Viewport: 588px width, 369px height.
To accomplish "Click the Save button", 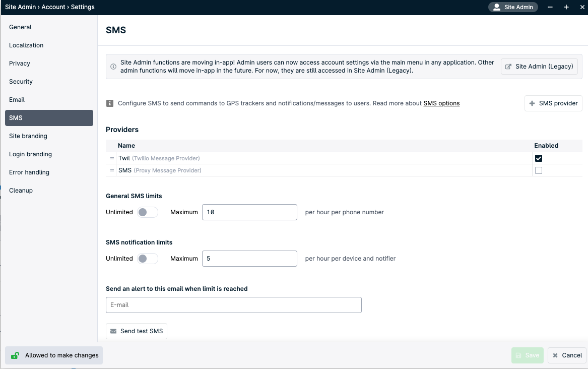I will coord(528,355).
